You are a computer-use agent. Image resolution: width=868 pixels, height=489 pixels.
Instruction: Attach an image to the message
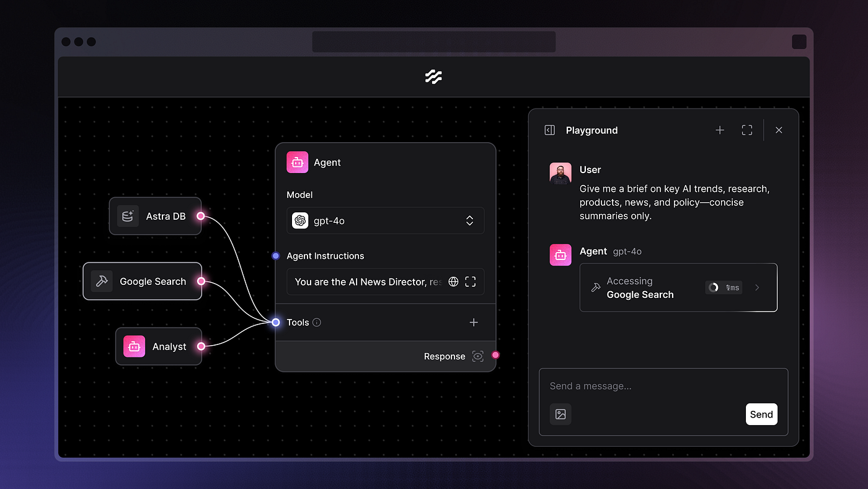pos(560,415)
